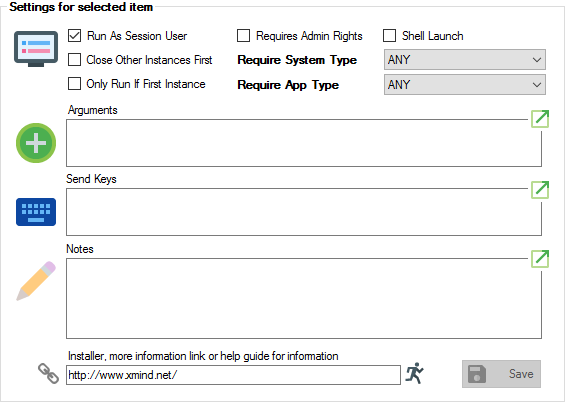Open the Require App Type dropdown

tap(465, 85)
